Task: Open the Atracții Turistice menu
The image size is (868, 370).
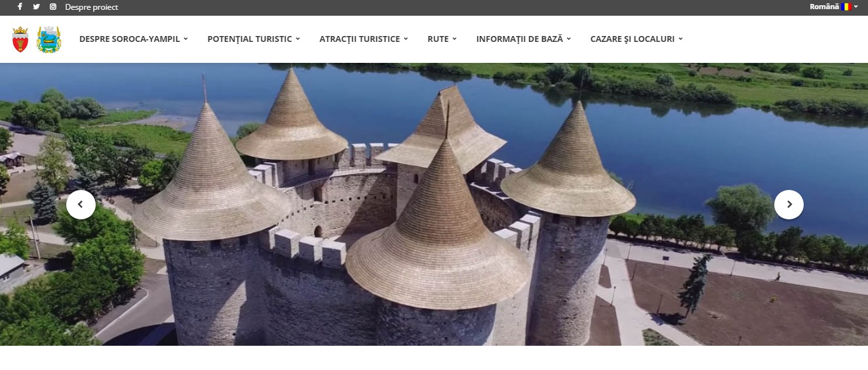Action: (363, 39)
